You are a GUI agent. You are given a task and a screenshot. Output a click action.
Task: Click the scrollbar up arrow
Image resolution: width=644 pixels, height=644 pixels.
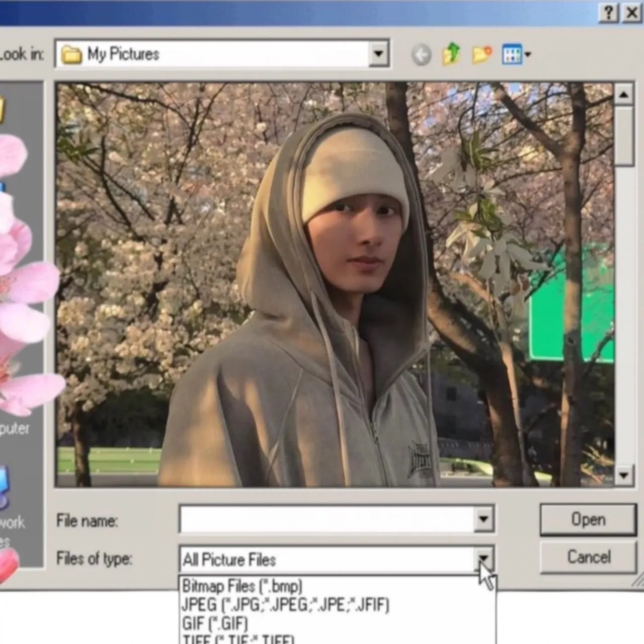[624, 94]
